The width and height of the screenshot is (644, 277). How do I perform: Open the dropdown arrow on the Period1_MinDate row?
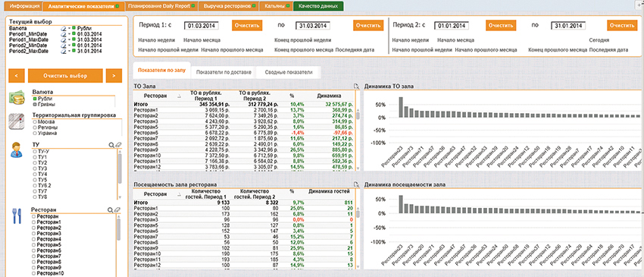pyautogui.click(x=69, y=34)
